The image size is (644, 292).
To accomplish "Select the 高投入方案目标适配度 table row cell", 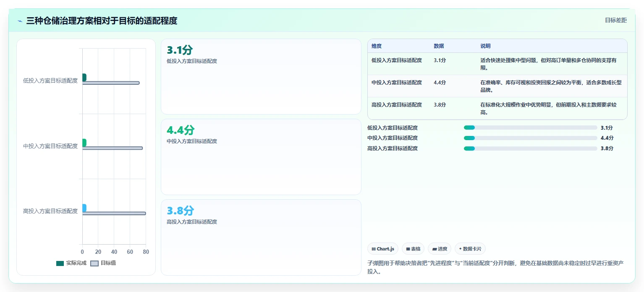I will pyautogui.click(x=397, y=105).
